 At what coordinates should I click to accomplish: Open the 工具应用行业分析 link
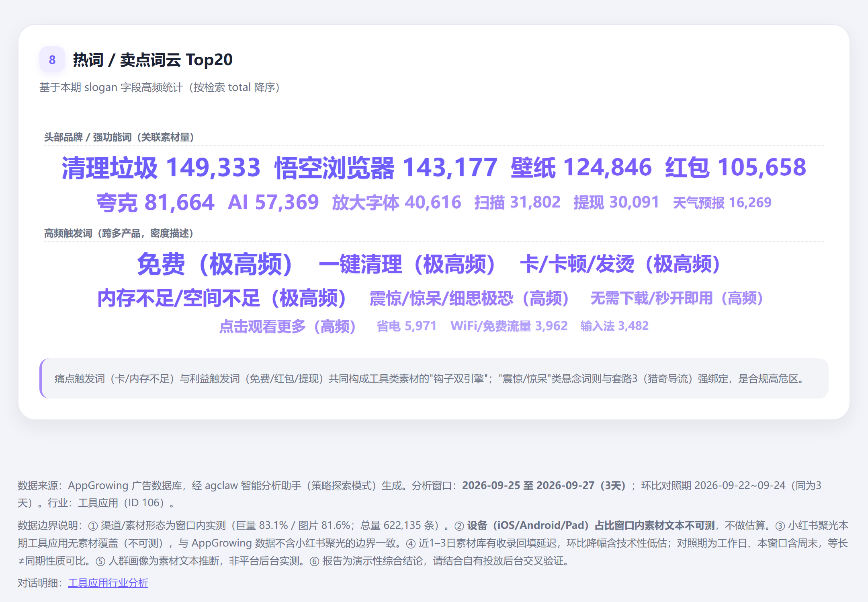(x=108, y=583)
